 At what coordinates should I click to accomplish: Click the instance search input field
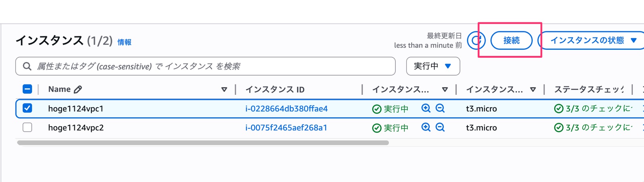(x=213, y=66)
